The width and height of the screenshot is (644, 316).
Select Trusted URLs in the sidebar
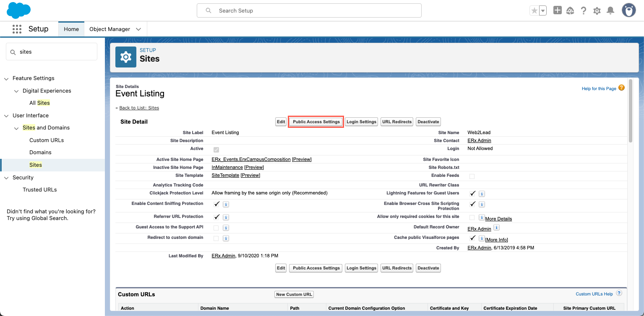39,189
